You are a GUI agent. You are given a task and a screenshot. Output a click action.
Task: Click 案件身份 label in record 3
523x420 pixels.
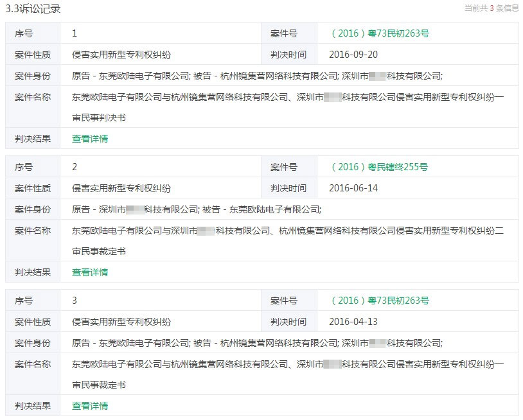click(x=33, y=343)
